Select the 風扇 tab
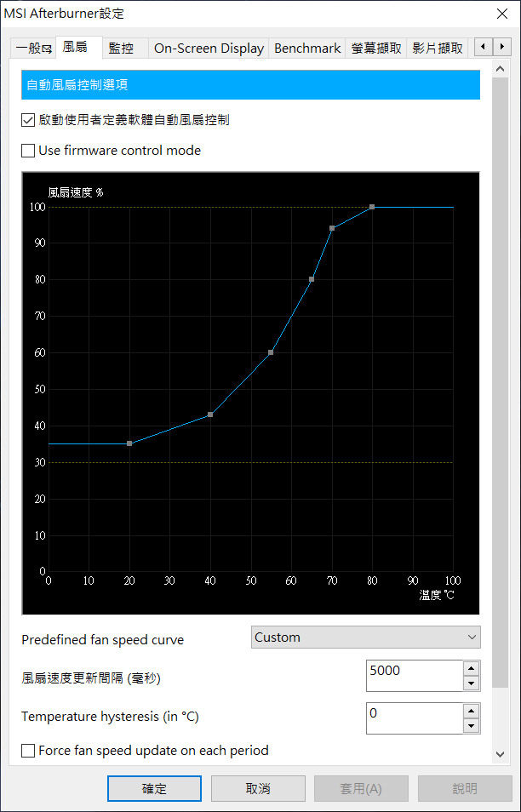The image size is (521, 812). click(x=79, y=48)
